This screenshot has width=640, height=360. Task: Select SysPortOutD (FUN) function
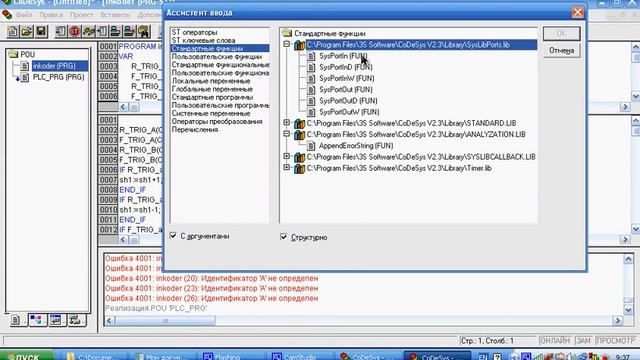348,101
